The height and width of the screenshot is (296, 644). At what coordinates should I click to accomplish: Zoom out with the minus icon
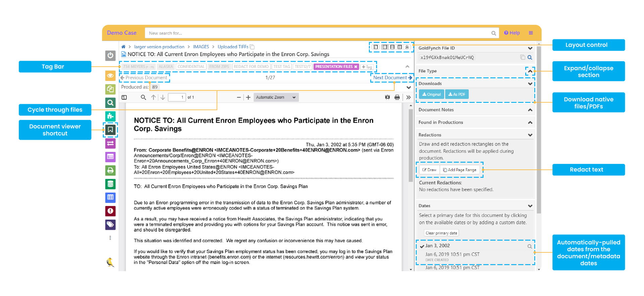click(x=239, y=97)
